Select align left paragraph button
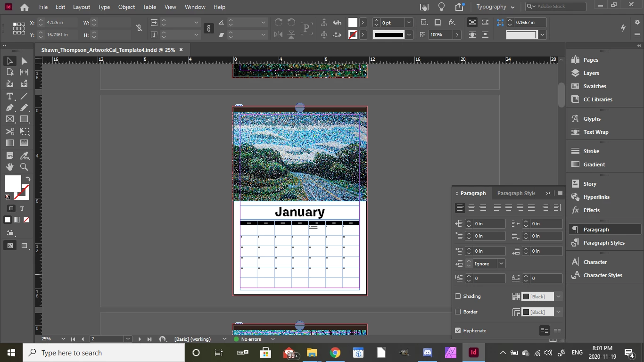 pos(460,208)
